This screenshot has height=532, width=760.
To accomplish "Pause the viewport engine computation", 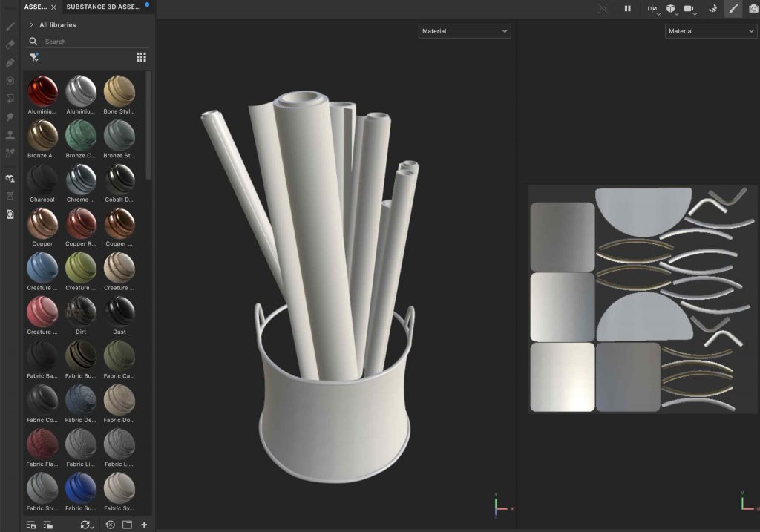I will [628, 9].
